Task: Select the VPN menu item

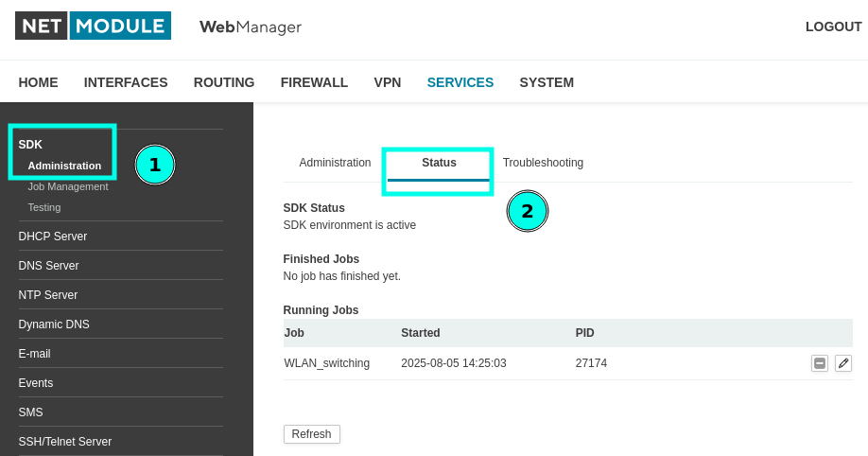Action: [387, 82]
